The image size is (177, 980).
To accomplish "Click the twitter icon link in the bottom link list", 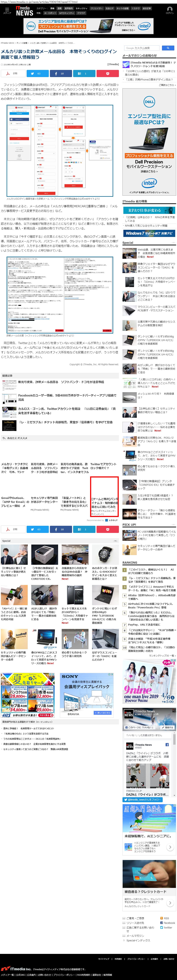I will 166,927.
